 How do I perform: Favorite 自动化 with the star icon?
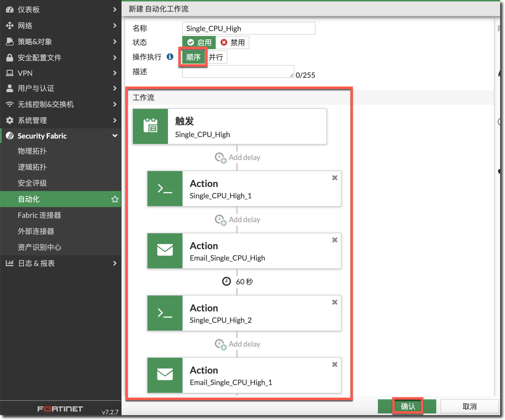pyautogui.click(x=115, y=199)
